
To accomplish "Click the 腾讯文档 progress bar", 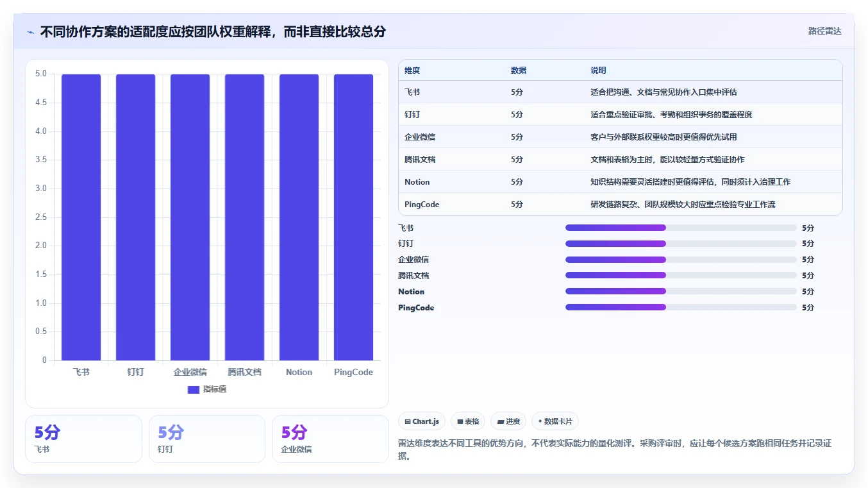I will click(x=681, y=275).
